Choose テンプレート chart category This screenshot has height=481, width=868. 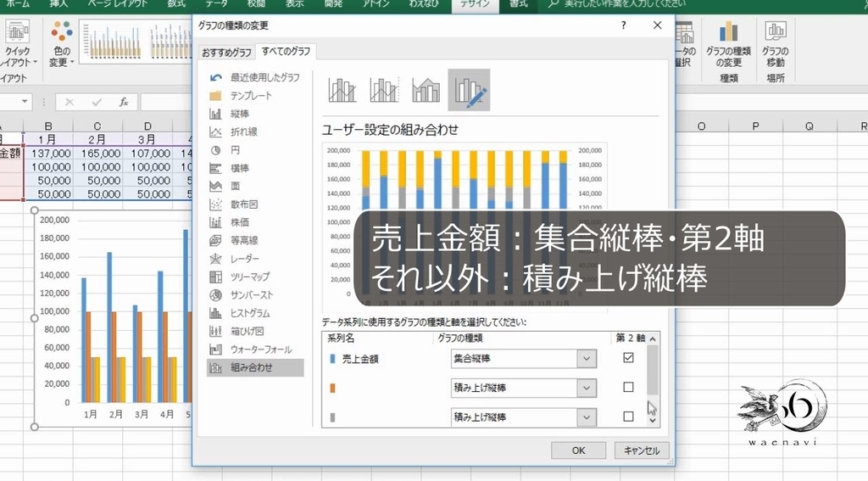pos(255,96)
